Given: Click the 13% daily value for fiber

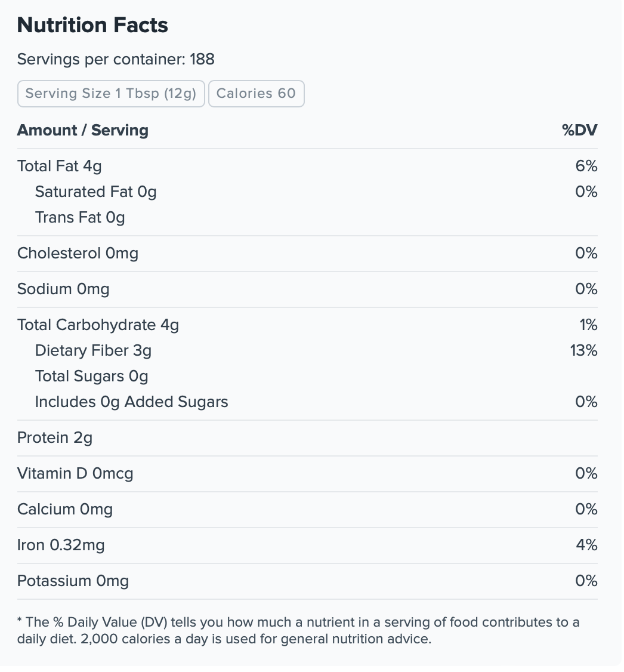Looking at the screenshot, I should click(x=584, y=351).
